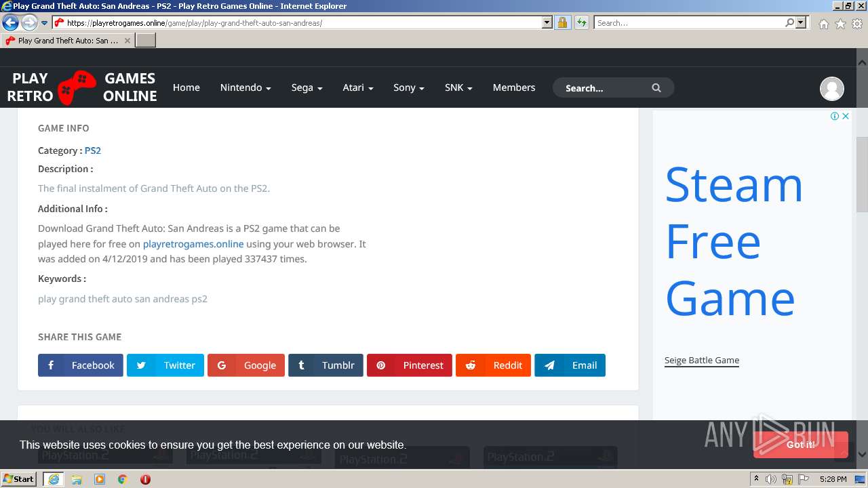Click the Steam Free Game ad
The height and width of the screenshot is (488, 868).
733,241
